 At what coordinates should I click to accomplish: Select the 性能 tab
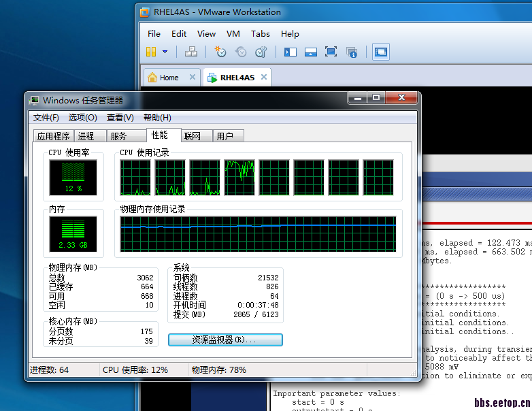point(163,135)
